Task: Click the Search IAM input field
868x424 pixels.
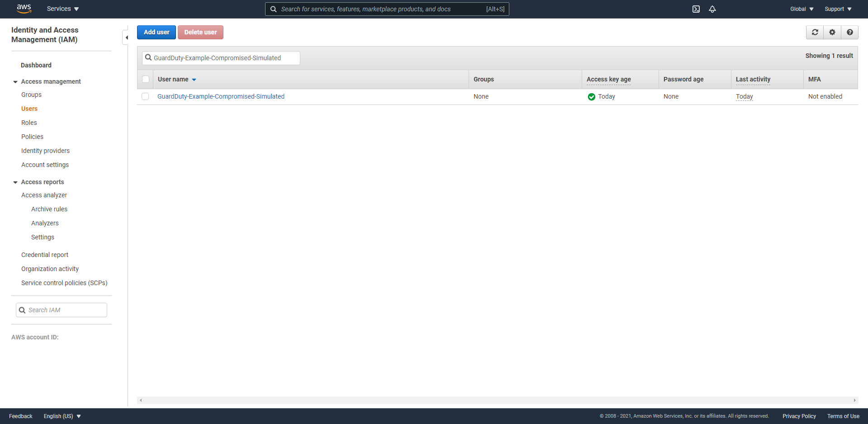Action: [62, 310]
